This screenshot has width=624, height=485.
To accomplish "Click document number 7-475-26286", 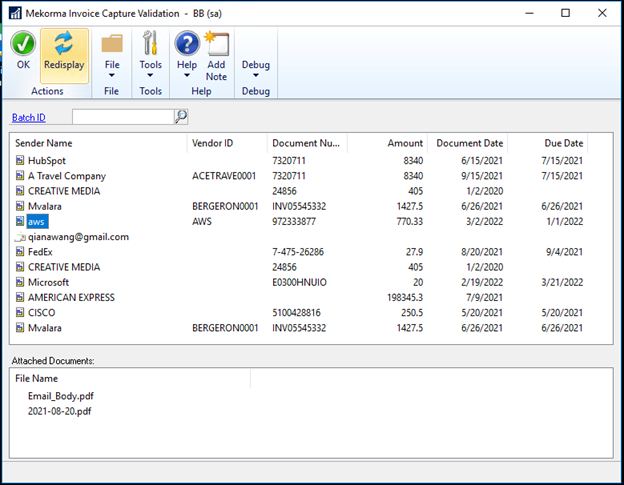I will (x=298, y=252).
